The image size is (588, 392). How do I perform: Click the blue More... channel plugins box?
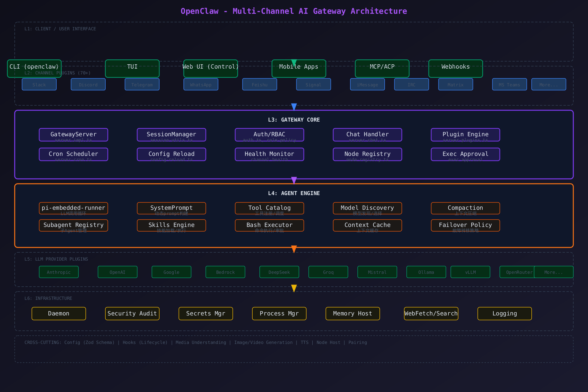click(549, 85)
